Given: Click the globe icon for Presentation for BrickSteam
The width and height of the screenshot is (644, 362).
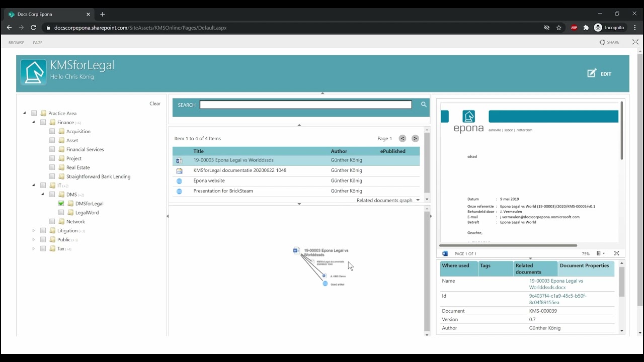Looking at the screenshot, I should point(179,191).
